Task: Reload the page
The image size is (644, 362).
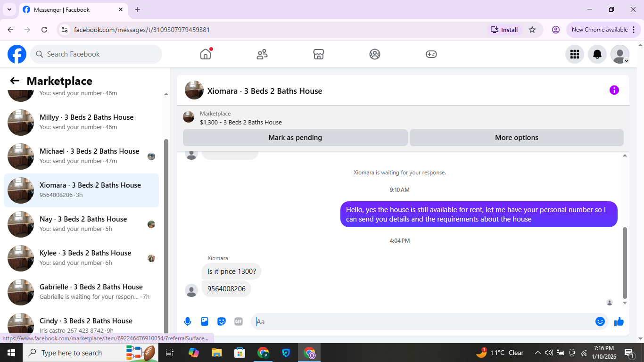Action: point(44,30)
